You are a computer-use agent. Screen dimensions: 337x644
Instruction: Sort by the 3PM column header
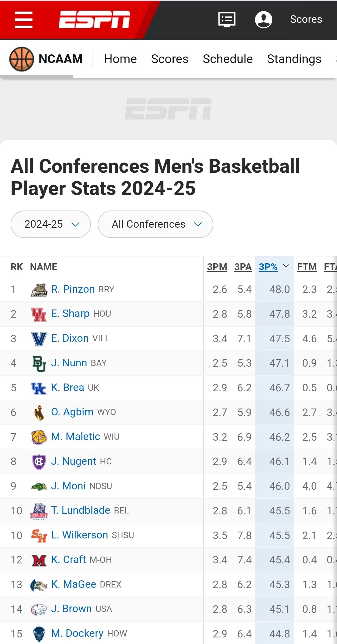[x=217, y=267]
